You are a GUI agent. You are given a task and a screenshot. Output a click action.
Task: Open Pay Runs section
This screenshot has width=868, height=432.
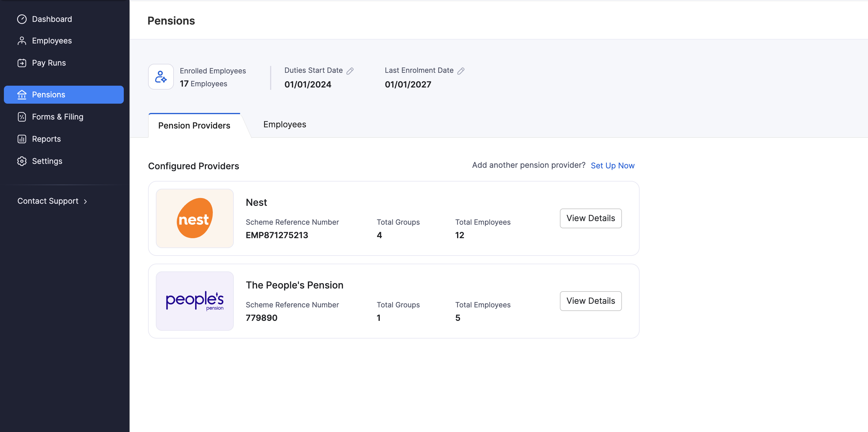point(64,63)
